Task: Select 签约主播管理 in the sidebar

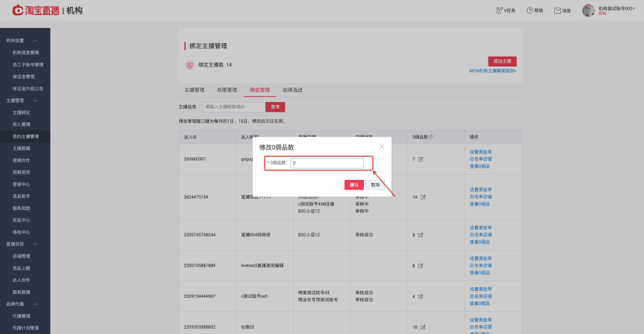Action: pos(26,137)
